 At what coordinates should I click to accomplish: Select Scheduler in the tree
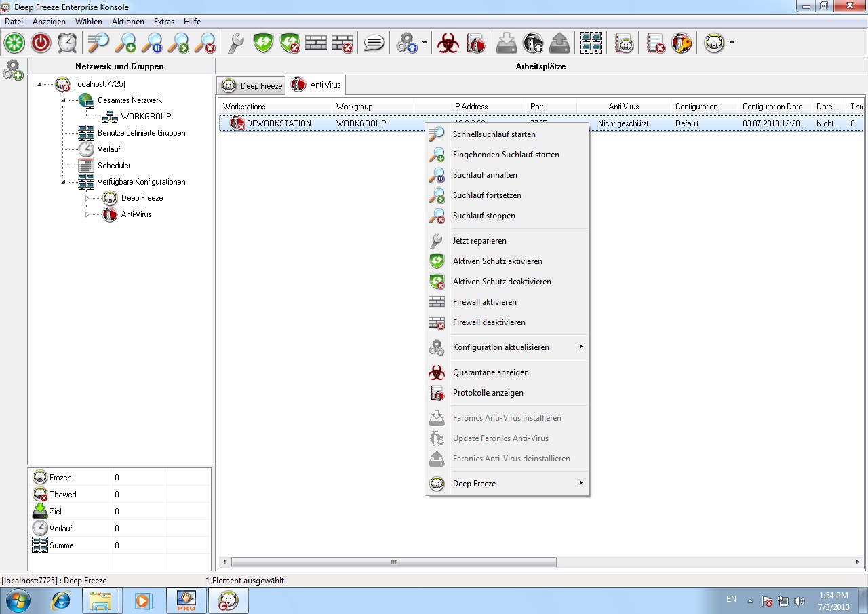(114, 166)
